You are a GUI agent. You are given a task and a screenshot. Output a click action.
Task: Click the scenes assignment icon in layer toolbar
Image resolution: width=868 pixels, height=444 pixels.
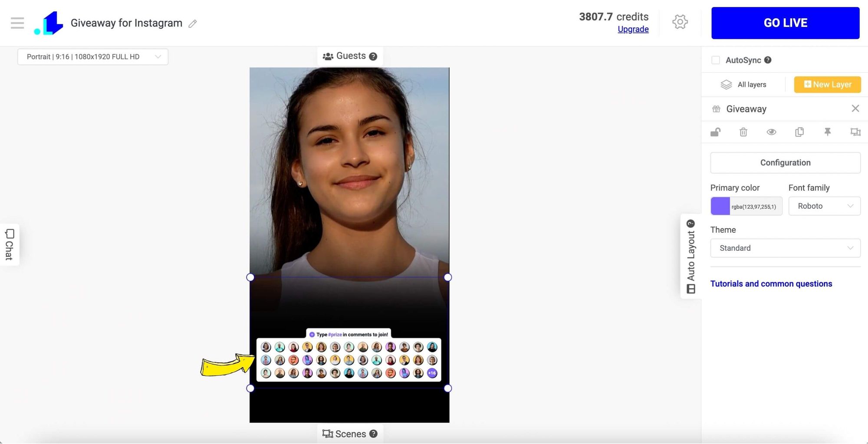pos(855,132)
